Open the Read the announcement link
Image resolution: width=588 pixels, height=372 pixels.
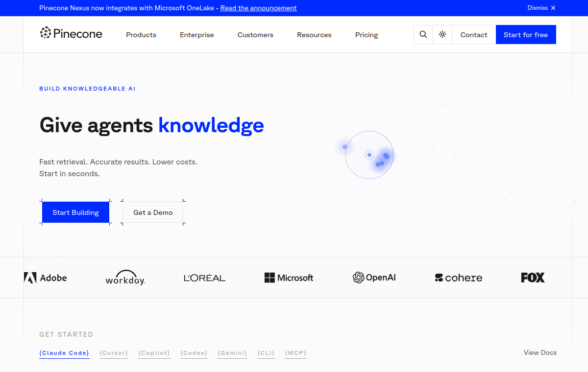(x=258, y=8)
